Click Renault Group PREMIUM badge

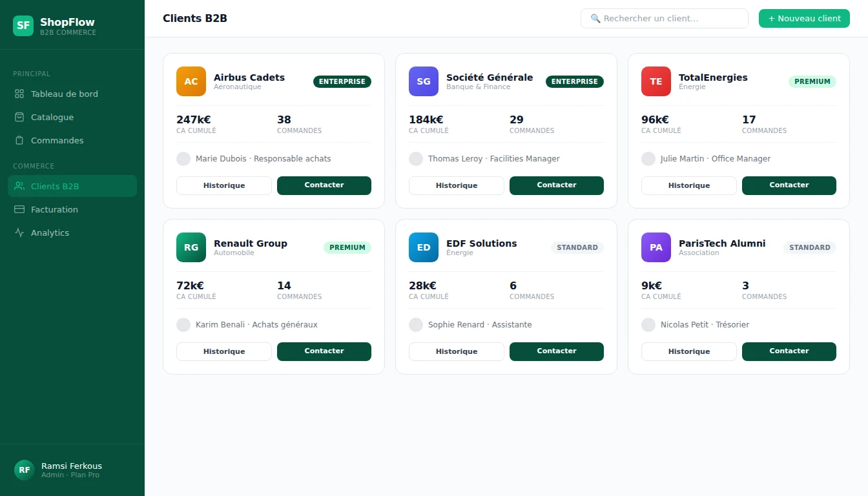[347, 247]
